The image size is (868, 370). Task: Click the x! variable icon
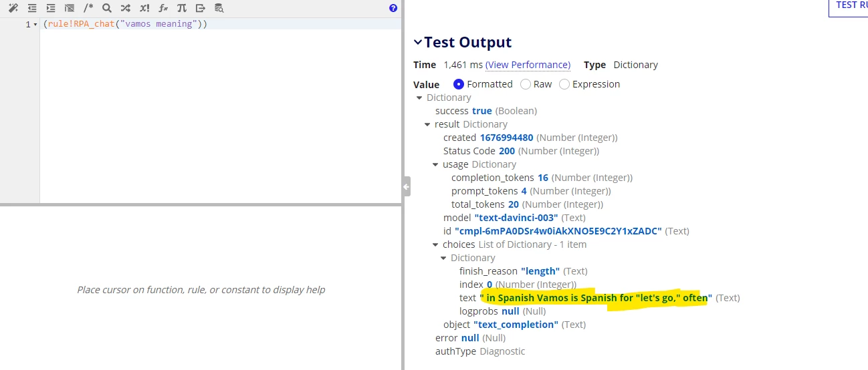[x=144, y=8]
